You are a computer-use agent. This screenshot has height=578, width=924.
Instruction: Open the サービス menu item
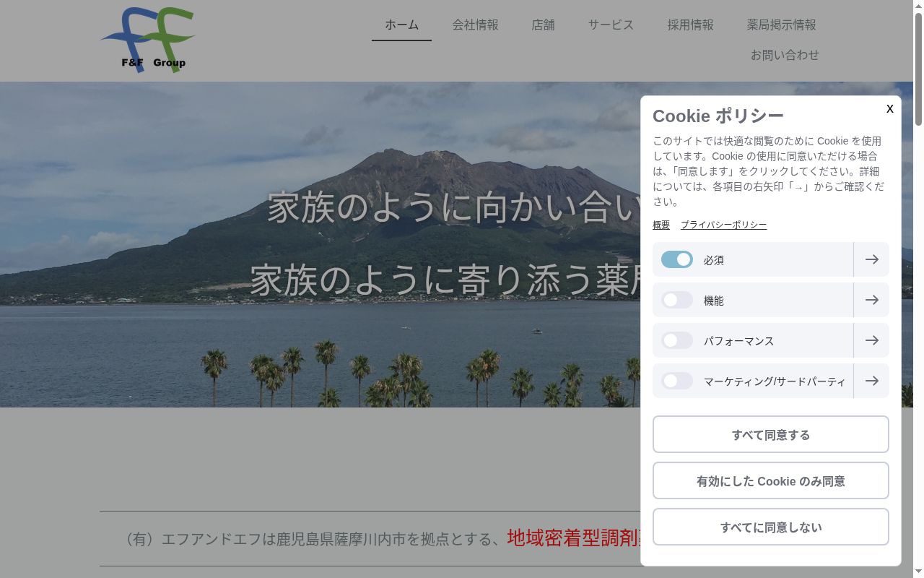(611, 25)
